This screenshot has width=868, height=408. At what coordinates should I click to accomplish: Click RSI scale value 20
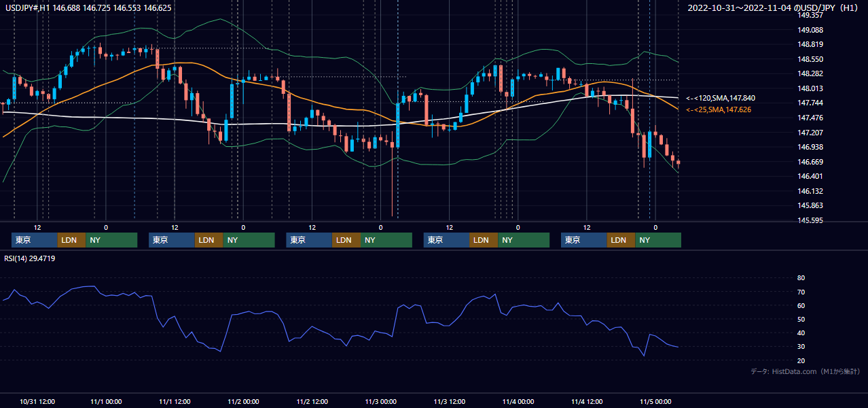801,360
